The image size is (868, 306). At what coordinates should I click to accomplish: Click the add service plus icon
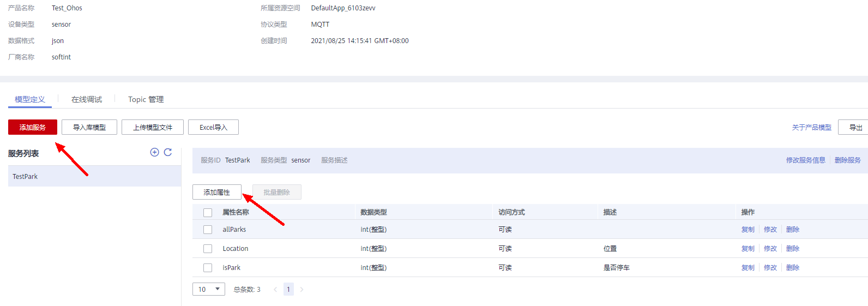click(154, 152)
